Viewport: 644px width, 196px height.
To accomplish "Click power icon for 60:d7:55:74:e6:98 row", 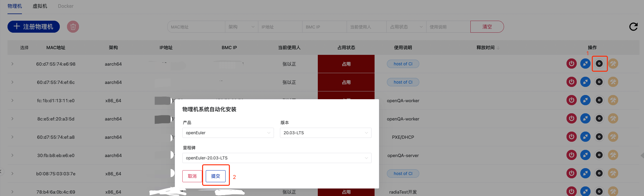I will [571, 64].
